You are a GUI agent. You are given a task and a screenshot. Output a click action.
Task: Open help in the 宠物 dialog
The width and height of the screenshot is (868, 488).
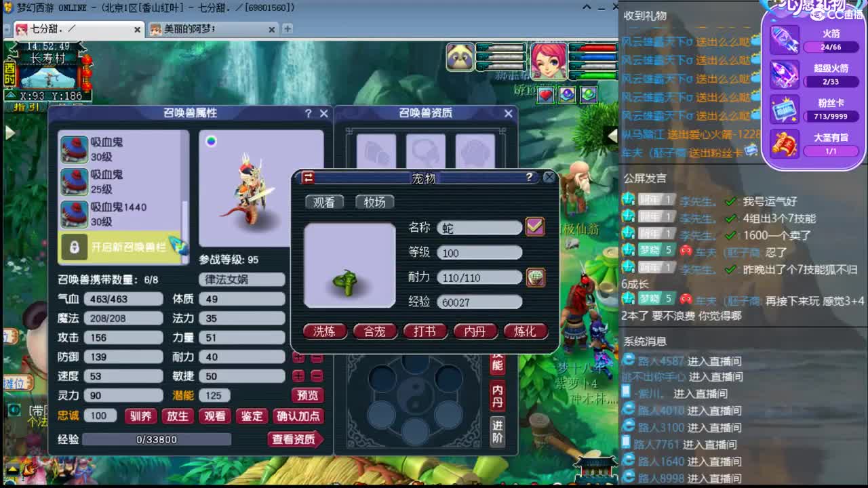coord(529,178)
